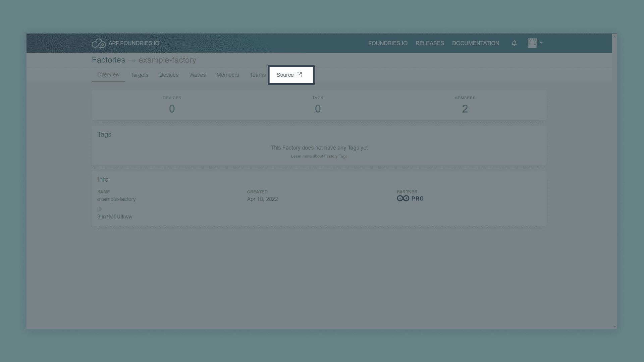
Task: Click the Arduino PRO partner logo
Action: pos(410,198)
